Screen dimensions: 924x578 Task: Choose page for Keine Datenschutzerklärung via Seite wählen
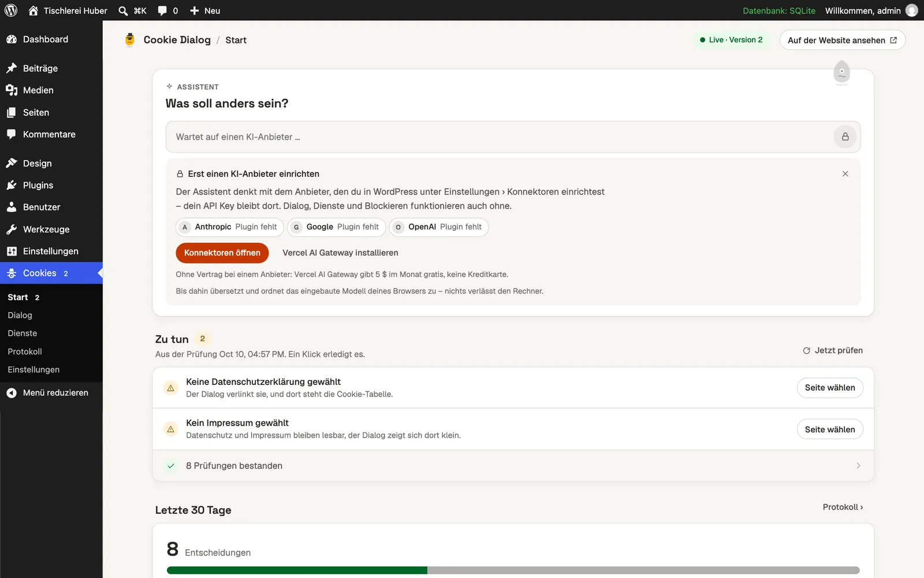click(x=830, y=388)
